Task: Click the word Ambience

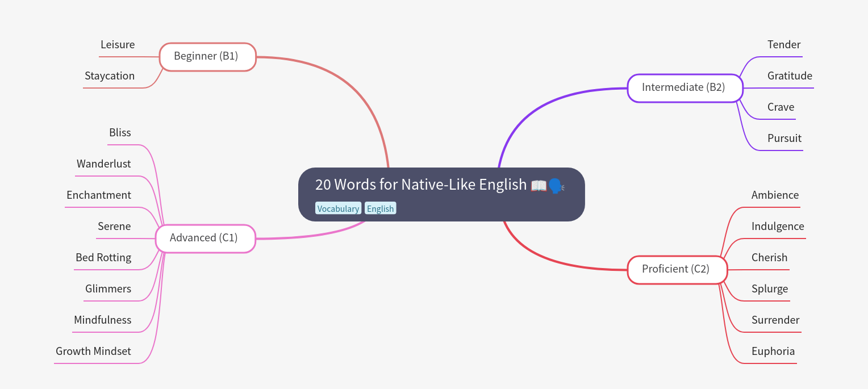Action: pyautogui.click(x=775, y=195)
